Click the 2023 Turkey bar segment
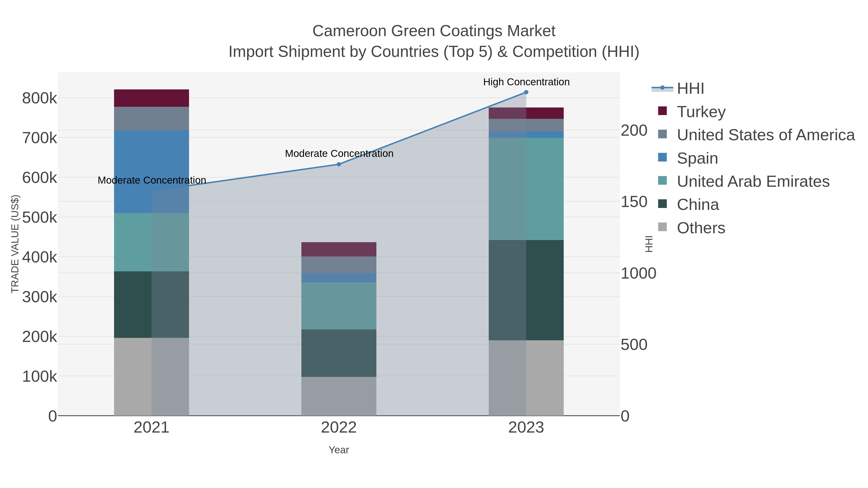Viewport: 868px width, 488px height. point(526,114)
